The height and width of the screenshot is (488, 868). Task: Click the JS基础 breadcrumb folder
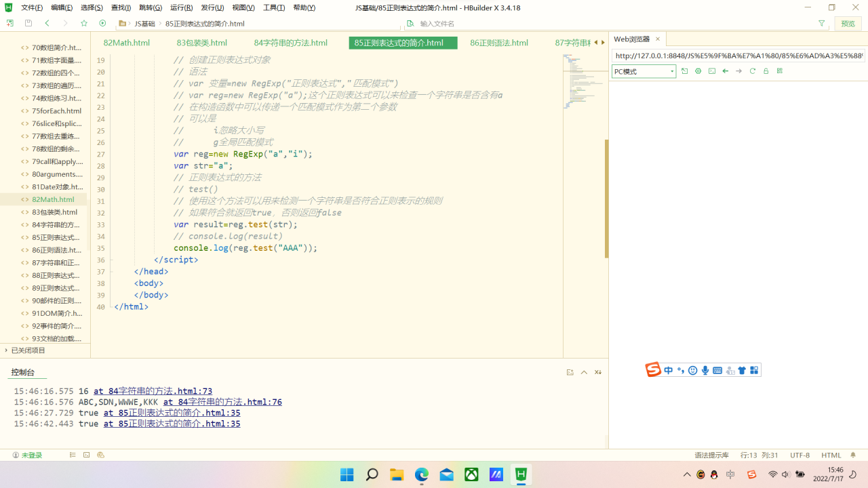144,23
